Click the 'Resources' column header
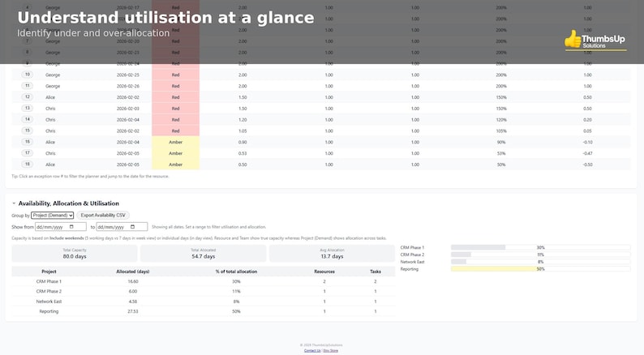This screenshot has height=355, width=644. click(x=324, y=272)
